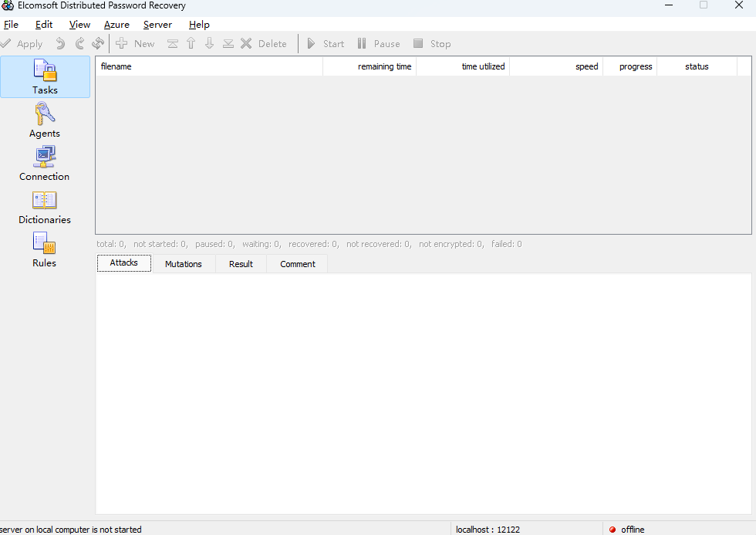Sort by time utilized column header
The image size is (756, 535).
coord(463,66)
